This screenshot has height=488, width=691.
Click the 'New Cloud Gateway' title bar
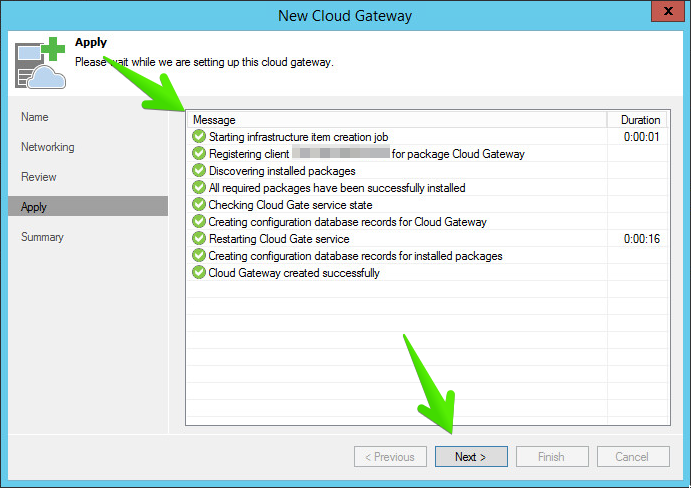(x=345, y=16)
